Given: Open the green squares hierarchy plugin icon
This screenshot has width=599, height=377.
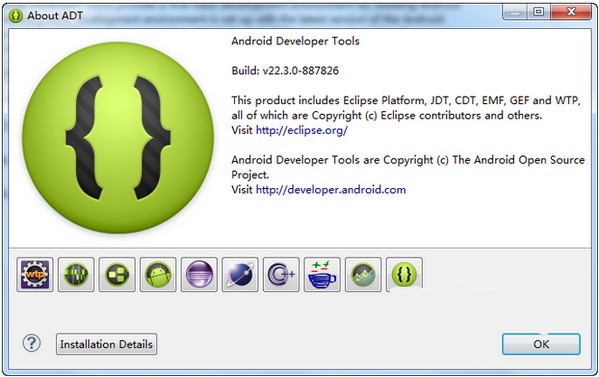Looking at the screenshot, I should (117, 275).
